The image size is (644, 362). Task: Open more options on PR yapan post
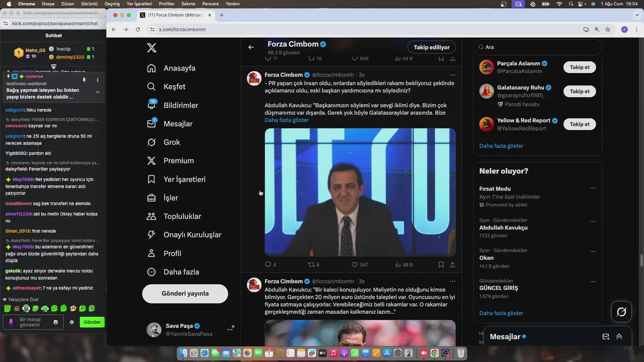click(452, 75)
